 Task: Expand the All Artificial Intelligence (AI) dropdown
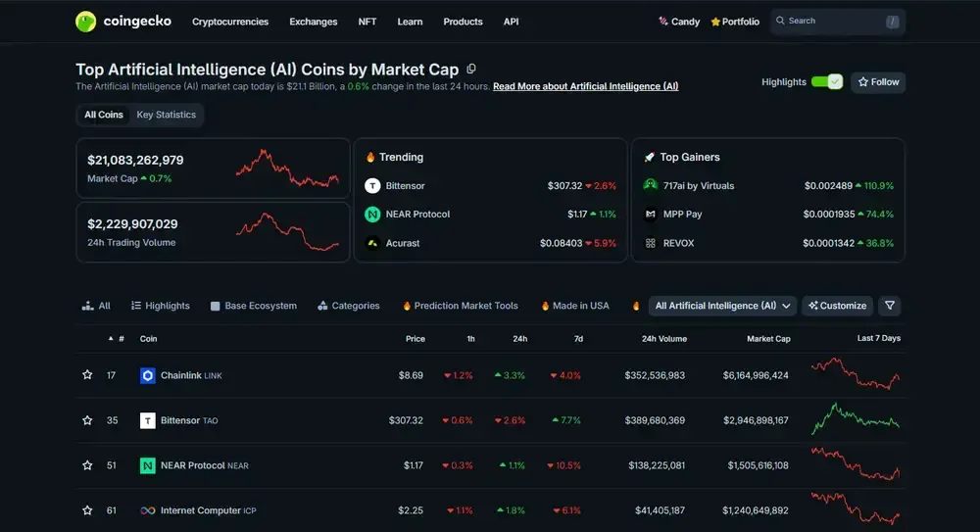pyautogui.click(x=723, y=306)
